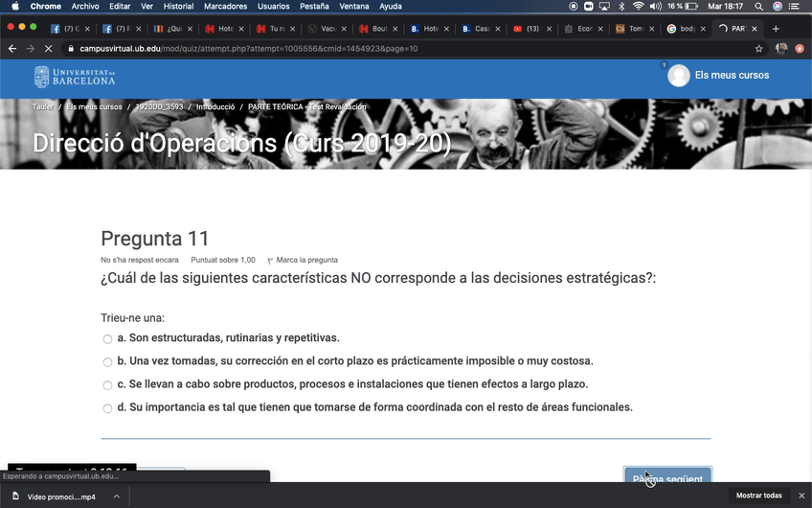Click the orange update icon in Chrome toolbar
812x508 pixels.
[x=800, y=49]
